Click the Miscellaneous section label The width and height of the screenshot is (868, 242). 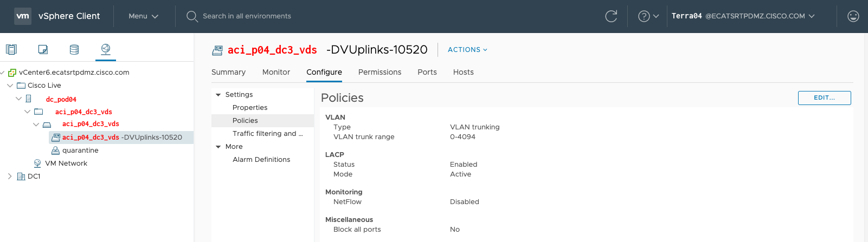349,220
